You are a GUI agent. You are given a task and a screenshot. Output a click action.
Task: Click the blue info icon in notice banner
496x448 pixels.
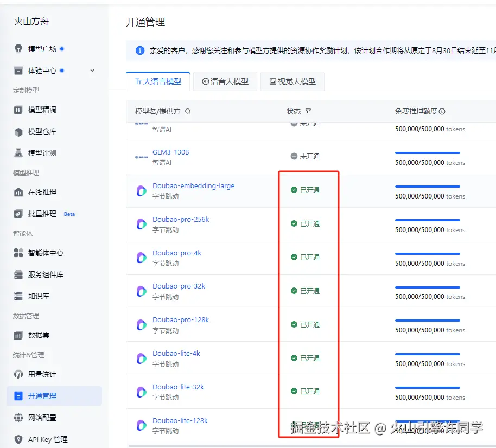pos(140,50)
